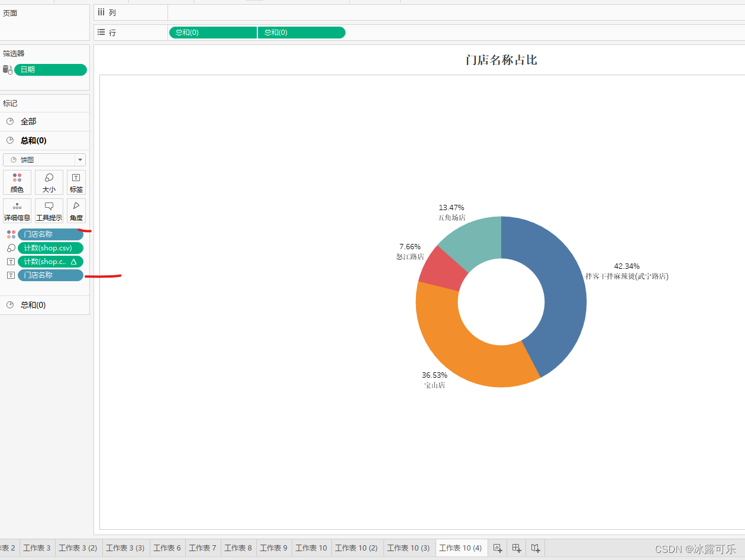This screenshot has width=745, height=560.
Task: Click the white donut center circle
Action: pos(501,302)
